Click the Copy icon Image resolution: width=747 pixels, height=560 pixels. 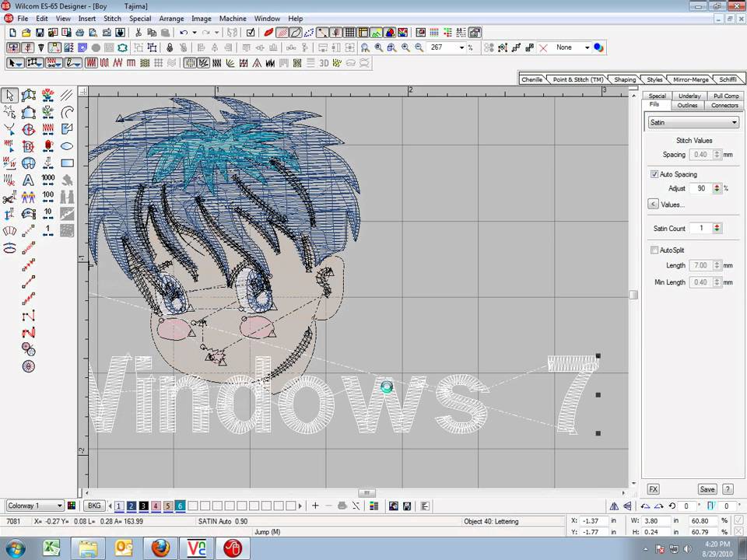152,33
